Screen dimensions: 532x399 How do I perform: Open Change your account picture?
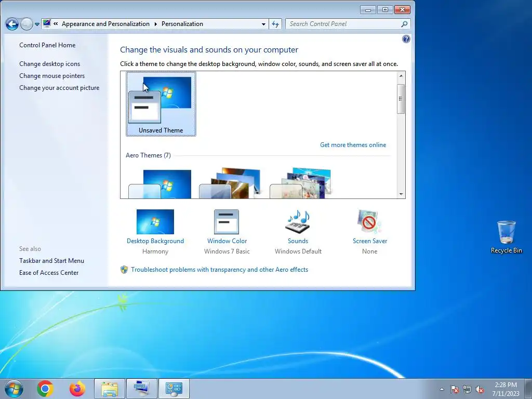(59, 87)
